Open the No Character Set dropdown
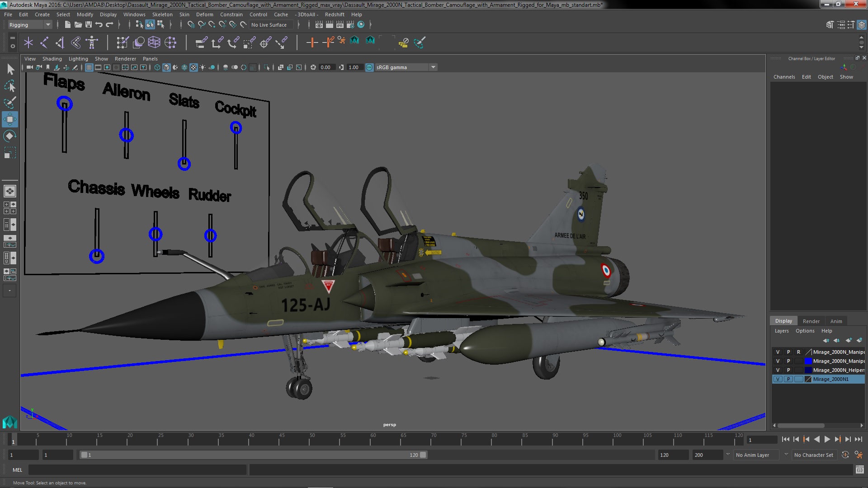The height and width of the screenshot is (488, 868). pyautogui.click(x=814, y=455)
